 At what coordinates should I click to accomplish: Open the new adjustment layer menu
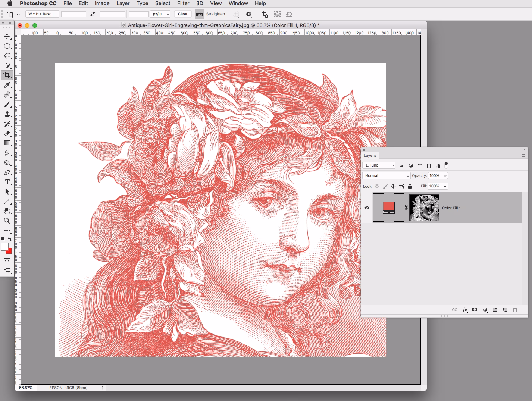point(485,310)
